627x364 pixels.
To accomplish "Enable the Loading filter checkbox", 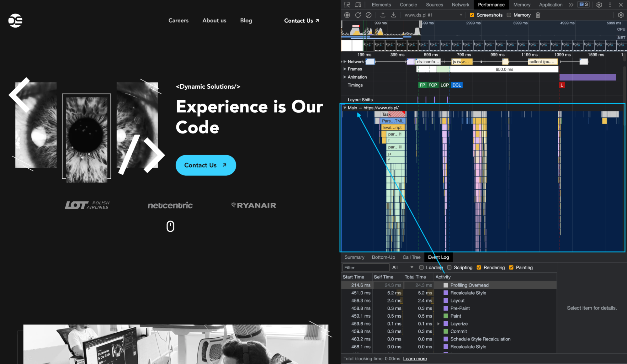I will point(421,267).
